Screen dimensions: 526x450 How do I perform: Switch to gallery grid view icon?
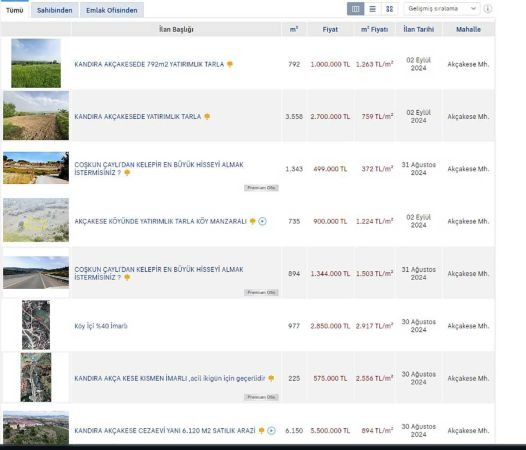pos(389,9)
